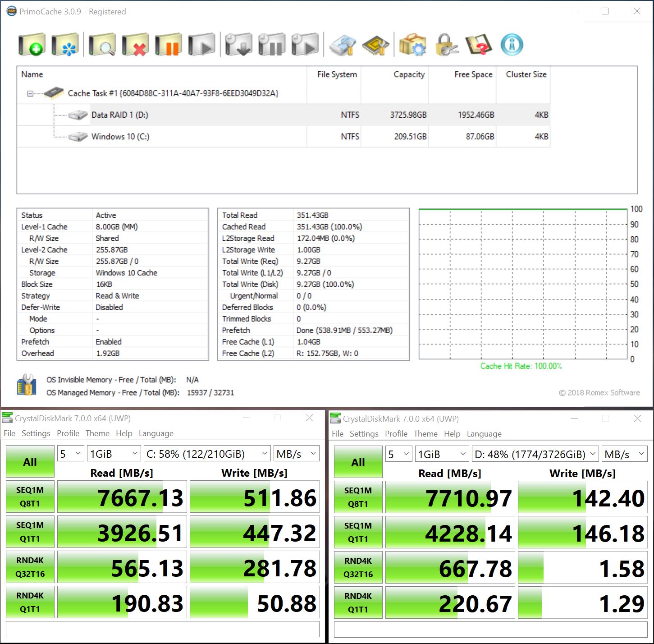Click app icon of right CrystalDiskMark window
Screen dimensions: 654x644
[x=335, y=418]
